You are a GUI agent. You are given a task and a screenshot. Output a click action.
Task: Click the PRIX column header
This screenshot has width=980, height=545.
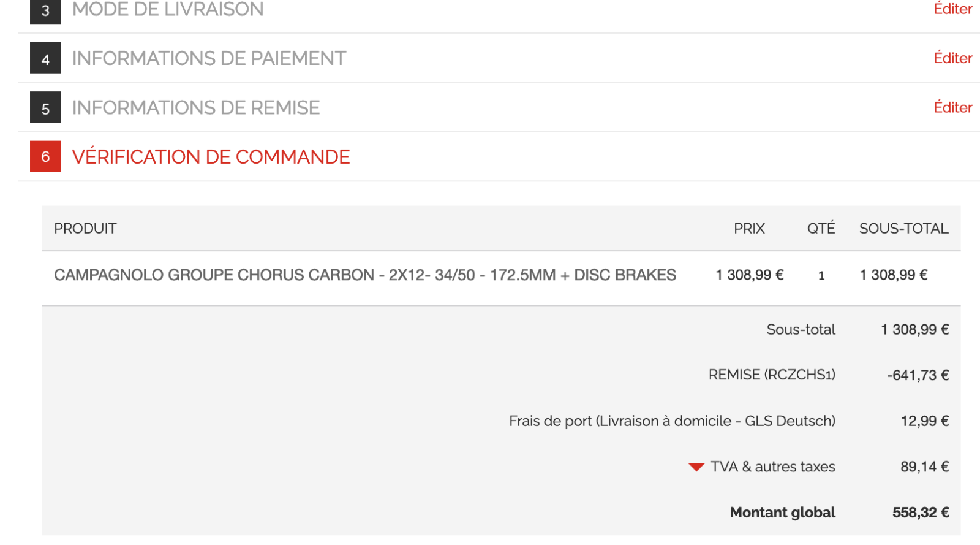(x=749, y=229)
